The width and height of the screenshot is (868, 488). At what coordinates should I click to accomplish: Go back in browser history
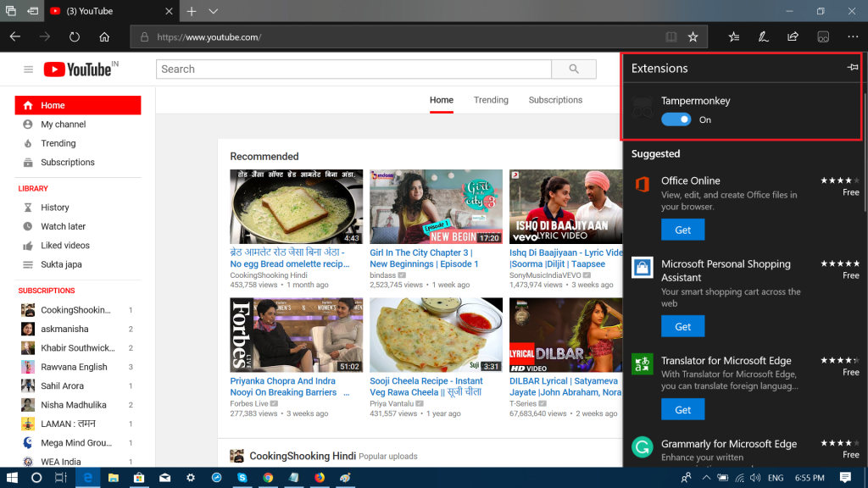point(15,37)
